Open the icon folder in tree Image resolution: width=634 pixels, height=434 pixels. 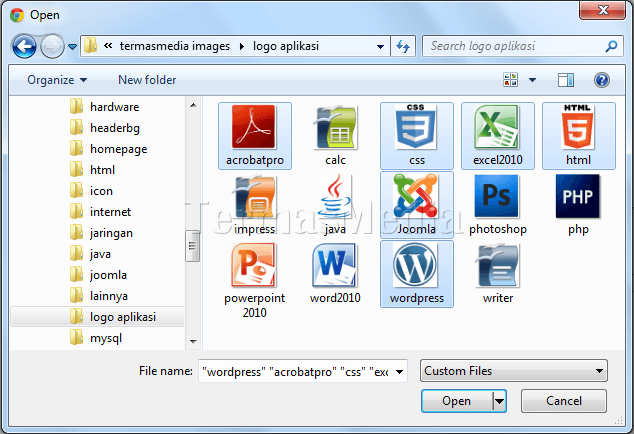[x=91, y=191]
